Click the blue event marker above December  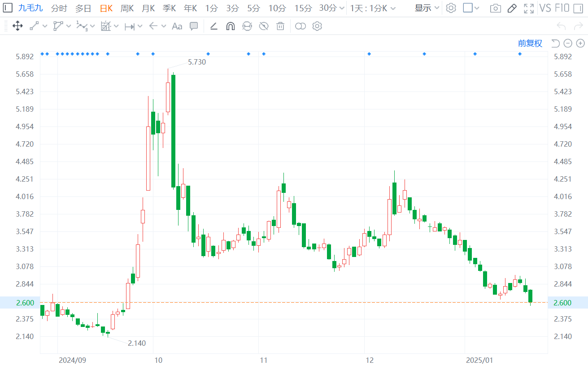[x=369, y=54]
